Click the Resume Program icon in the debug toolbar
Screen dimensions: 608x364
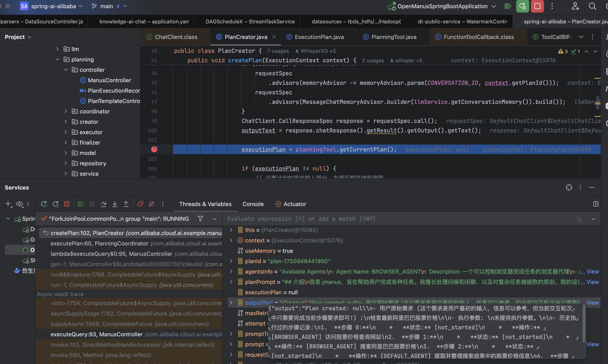pyautogui.click(x=81, y=204)
